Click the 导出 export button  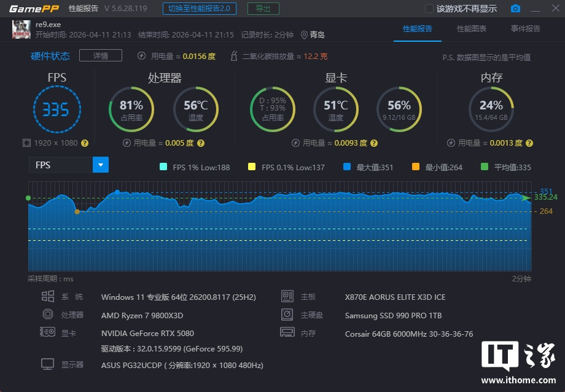tap(263, 9)
